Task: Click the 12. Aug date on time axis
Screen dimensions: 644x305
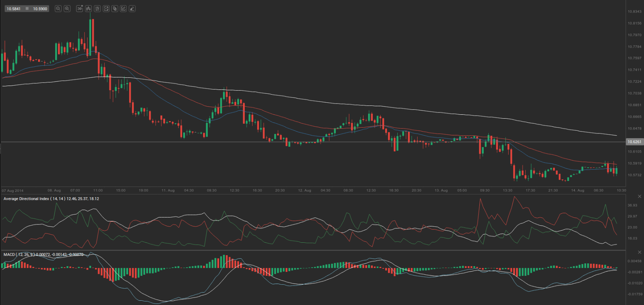Action: pos(304,191)
